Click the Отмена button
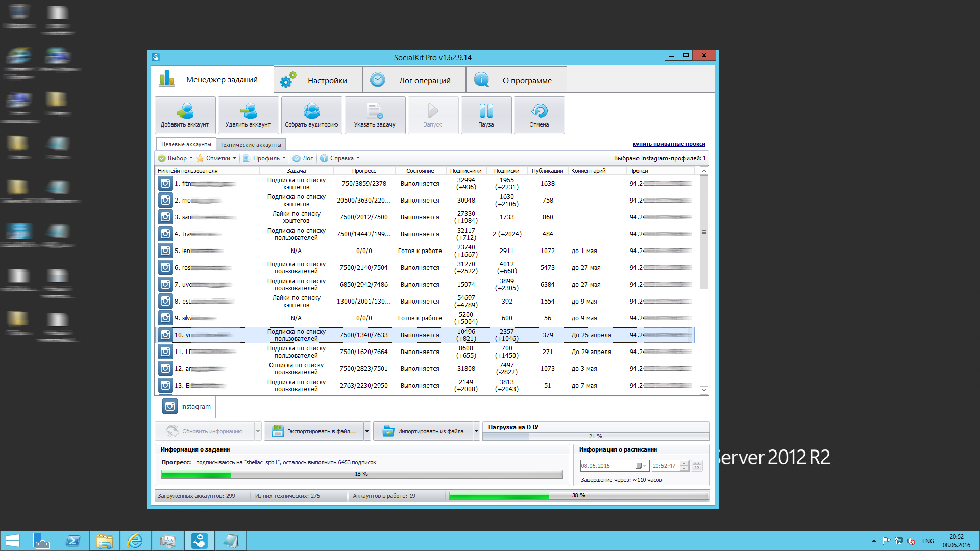 [x=539, y=115]
